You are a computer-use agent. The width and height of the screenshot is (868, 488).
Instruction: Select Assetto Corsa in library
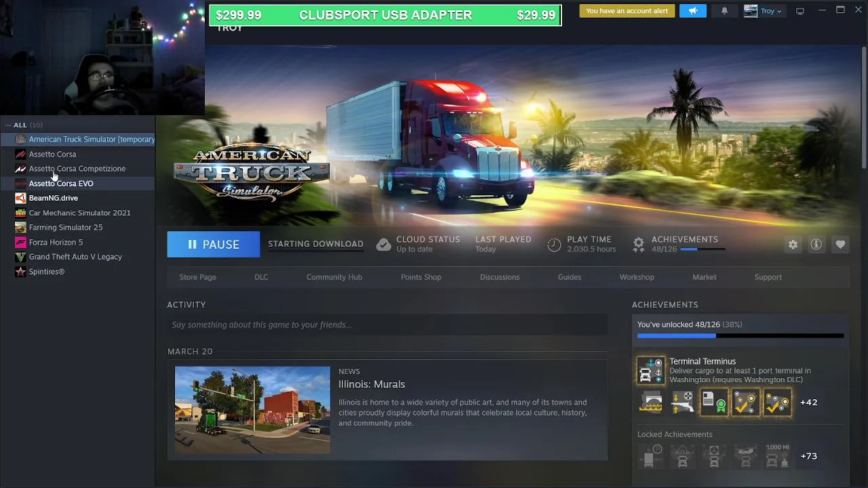[x=78, y=154]
